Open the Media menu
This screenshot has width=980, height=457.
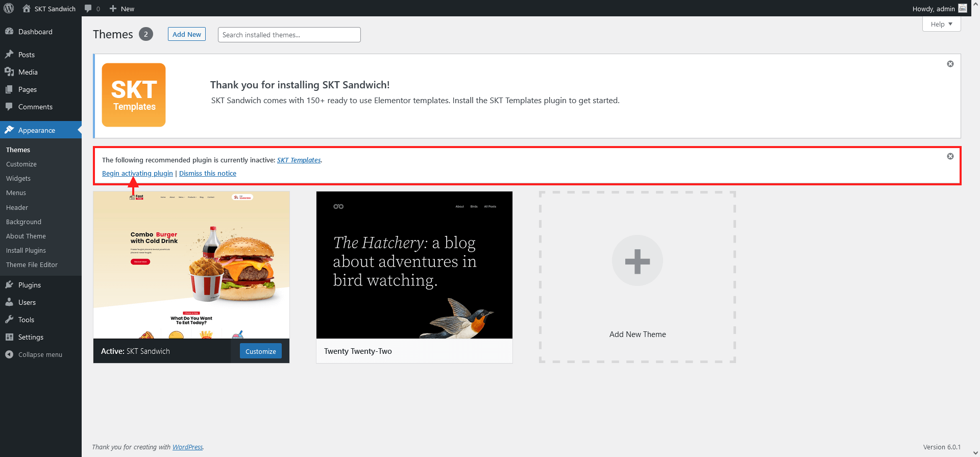click(41, 72)
